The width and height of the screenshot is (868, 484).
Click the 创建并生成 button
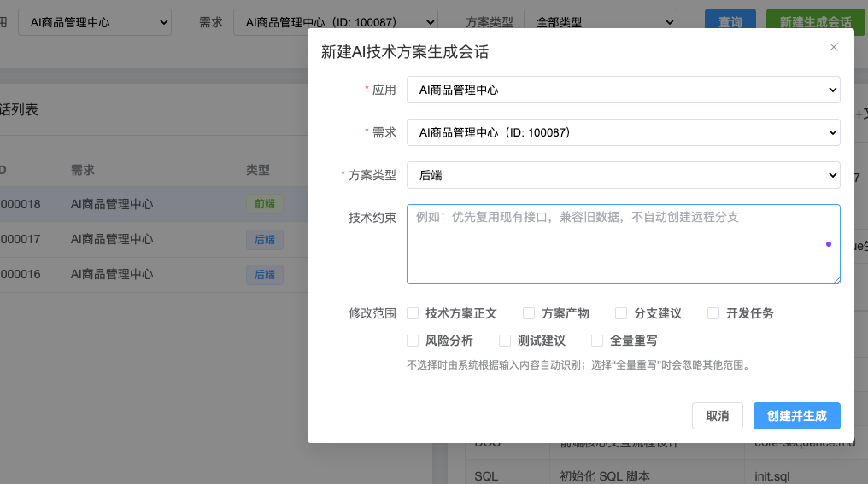point(796,416)
